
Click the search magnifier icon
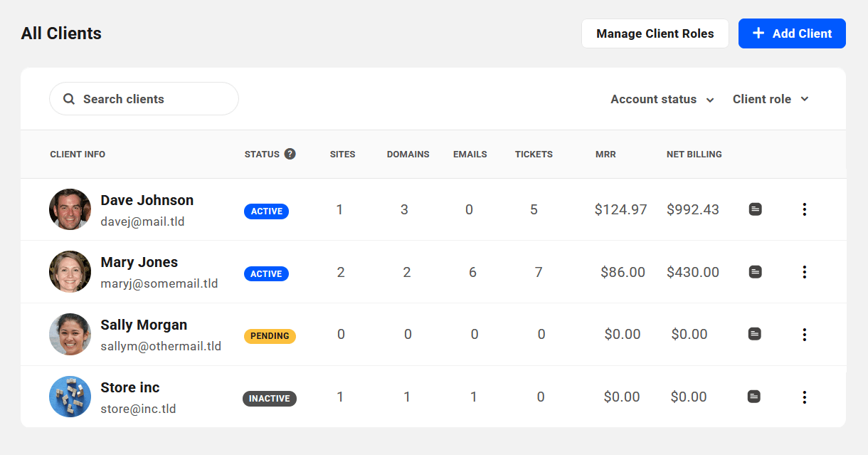coord(69,98)
